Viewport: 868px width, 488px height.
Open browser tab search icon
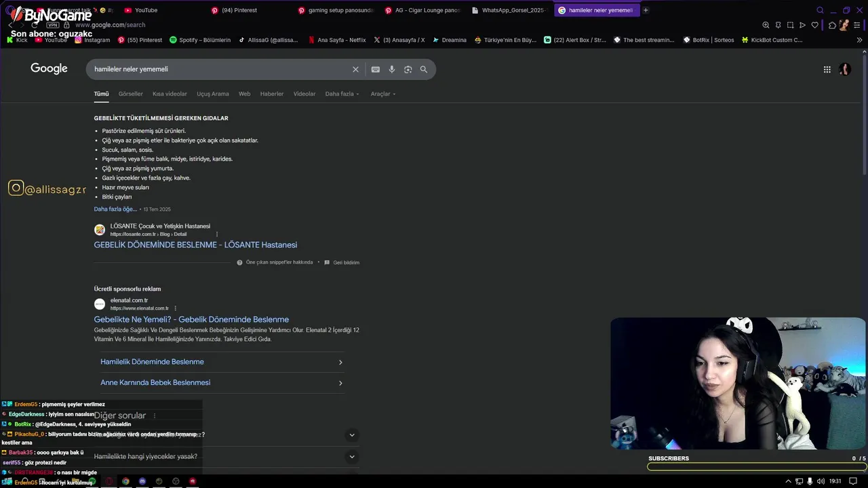tap(820, 10)
